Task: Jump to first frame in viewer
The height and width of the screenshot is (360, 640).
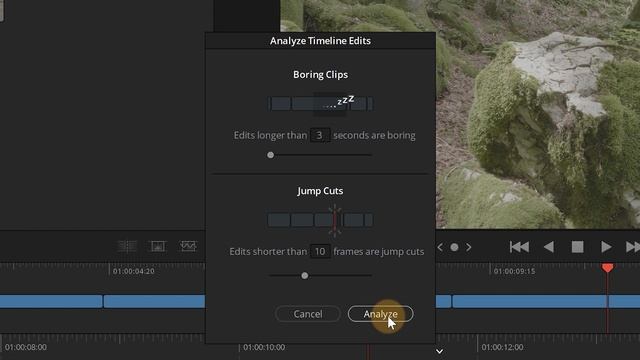Action: click(x=519, y=247)
